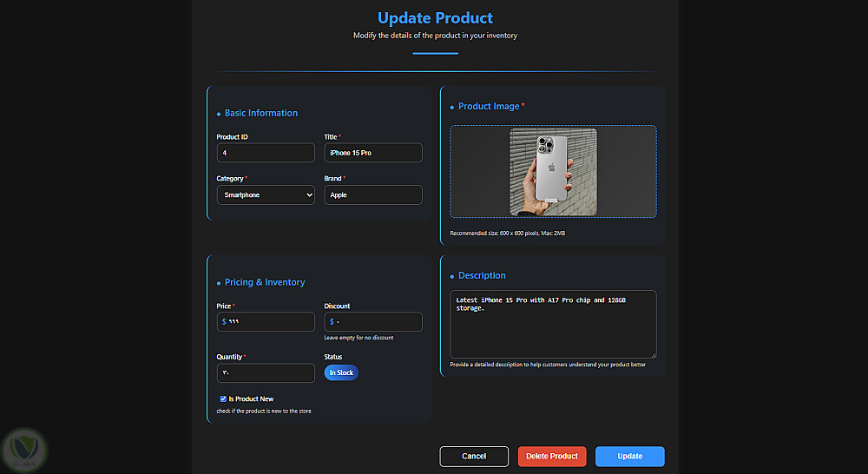Click the Price input field
868x474 pixels.
(266, 322)
